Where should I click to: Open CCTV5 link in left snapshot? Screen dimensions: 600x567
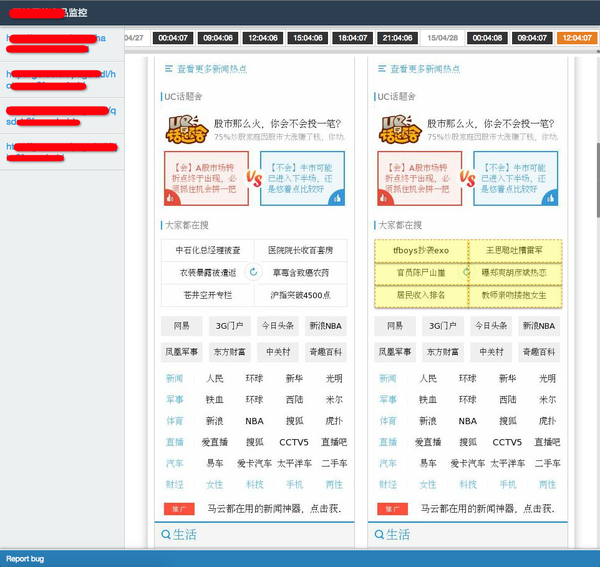294,442
